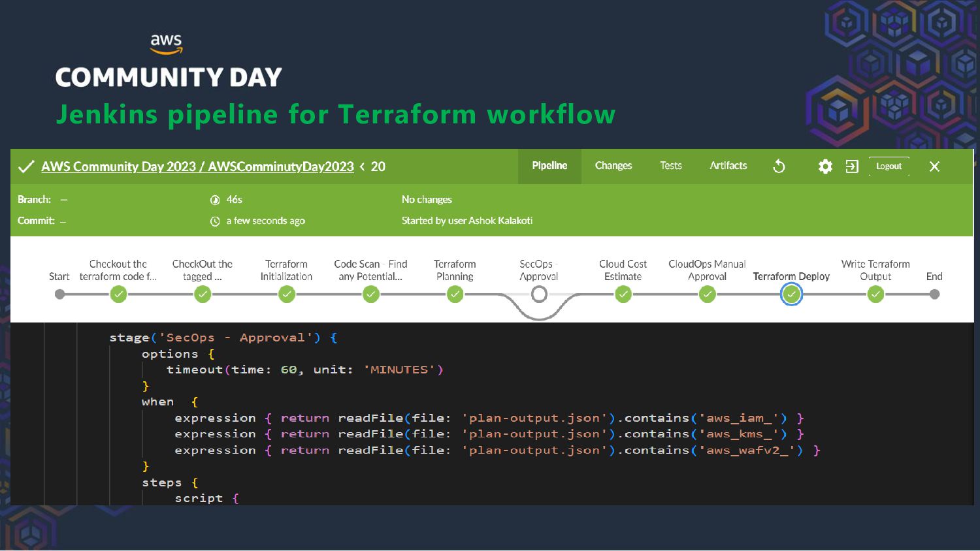This screenshot has height=551, width=980.
Task: Click the 'options {' code line
Action: [x=178, y=354]
